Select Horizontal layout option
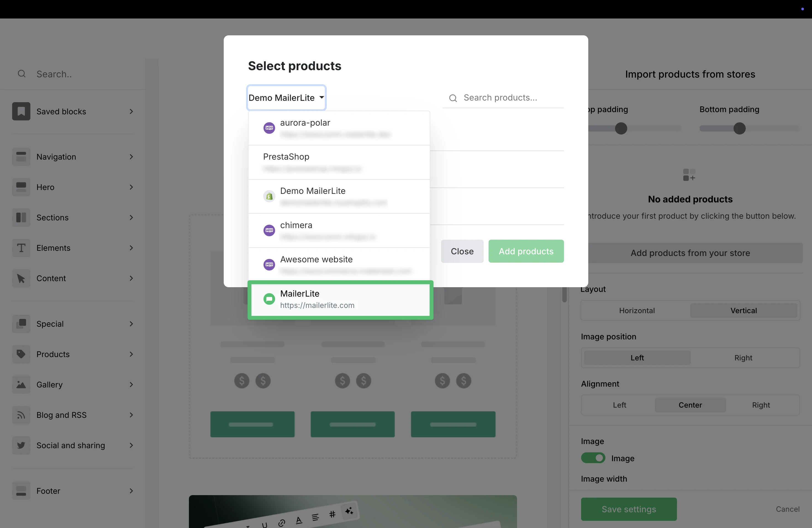Image resolution: width=812 pixels, height=528 pixels. [x=637, y=310]
